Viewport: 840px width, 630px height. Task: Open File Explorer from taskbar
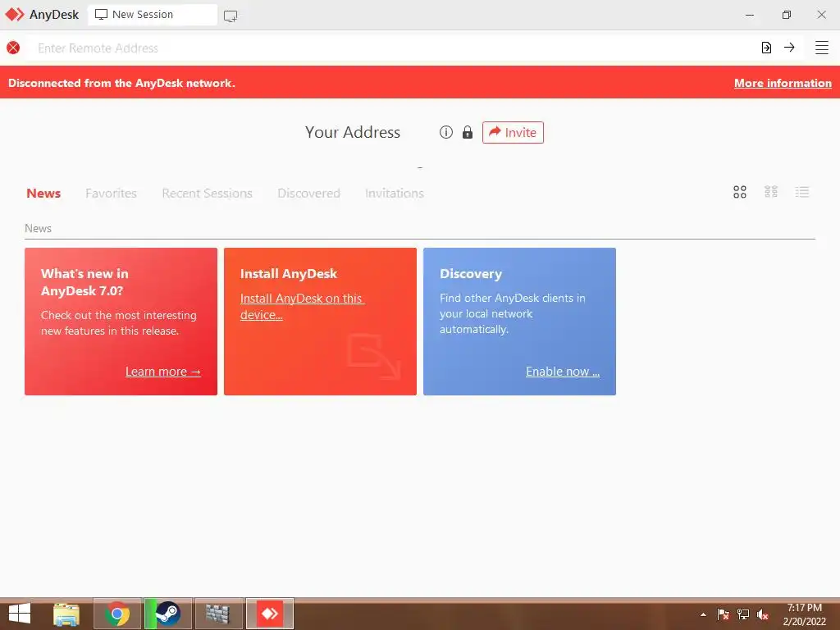[66, 614]
